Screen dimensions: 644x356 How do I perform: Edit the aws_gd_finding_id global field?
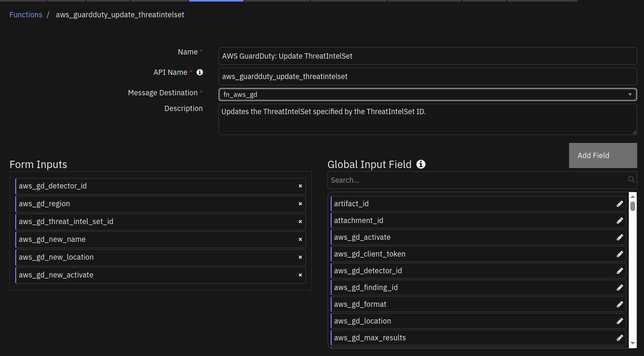click(620, 287)
